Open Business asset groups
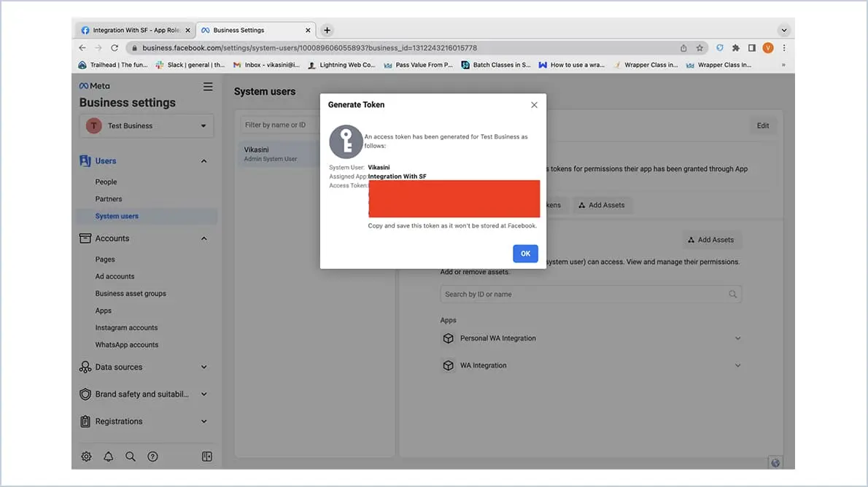868x487 pixels. pyautogui.click(x=131, y=293)
